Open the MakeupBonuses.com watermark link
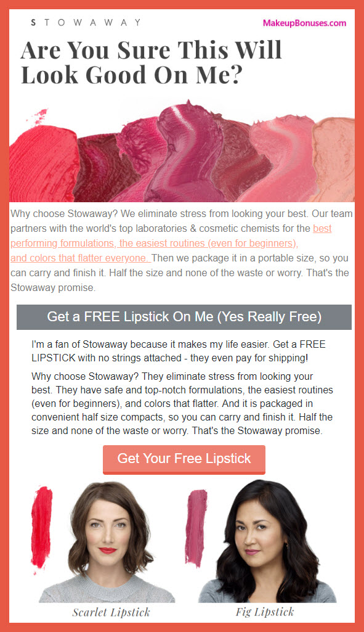The image size is (364, 632). coord(304,23)
